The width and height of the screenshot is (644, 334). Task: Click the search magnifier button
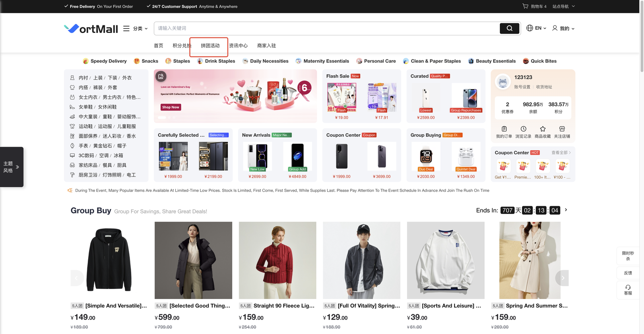[x=509, y=29]
